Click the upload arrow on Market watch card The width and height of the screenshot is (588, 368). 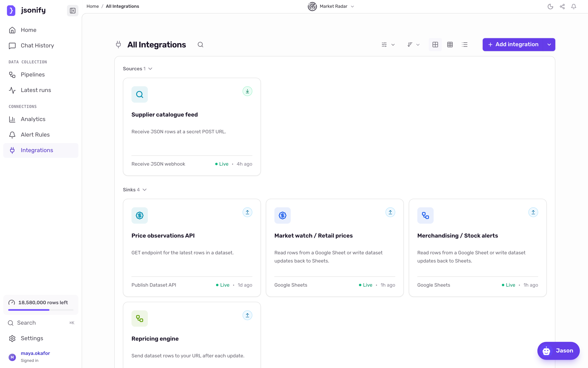(x=390, y=212)
